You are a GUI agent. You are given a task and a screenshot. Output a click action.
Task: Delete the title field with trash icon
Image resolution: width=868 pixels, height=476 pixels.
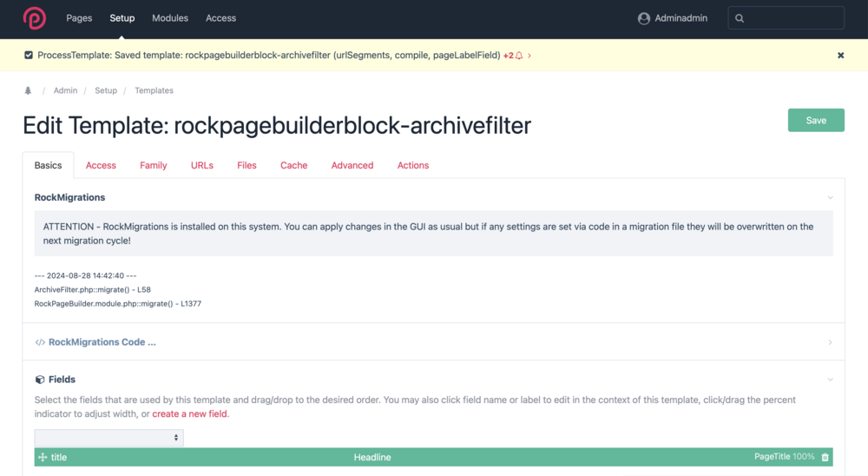click(x=825, y=457)
